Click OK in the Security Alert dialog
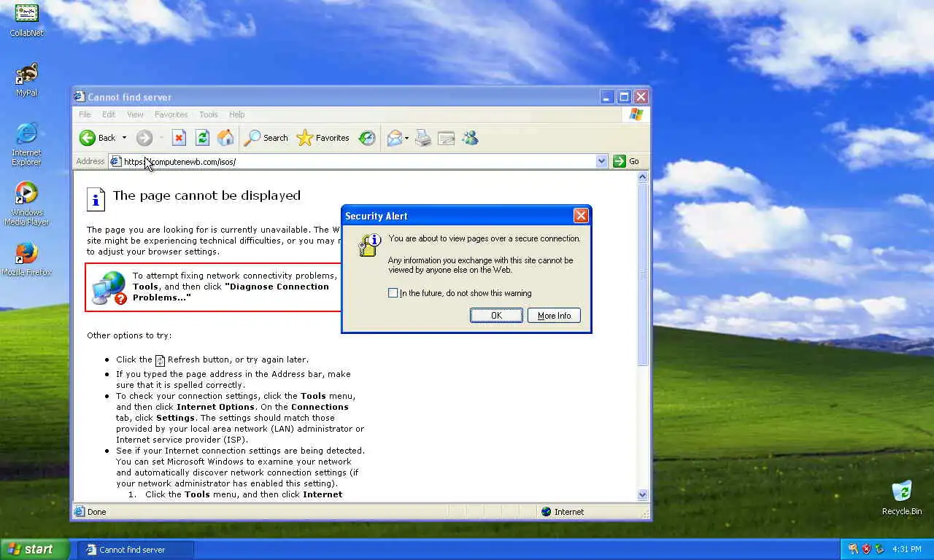 click(x=496, y=316)
